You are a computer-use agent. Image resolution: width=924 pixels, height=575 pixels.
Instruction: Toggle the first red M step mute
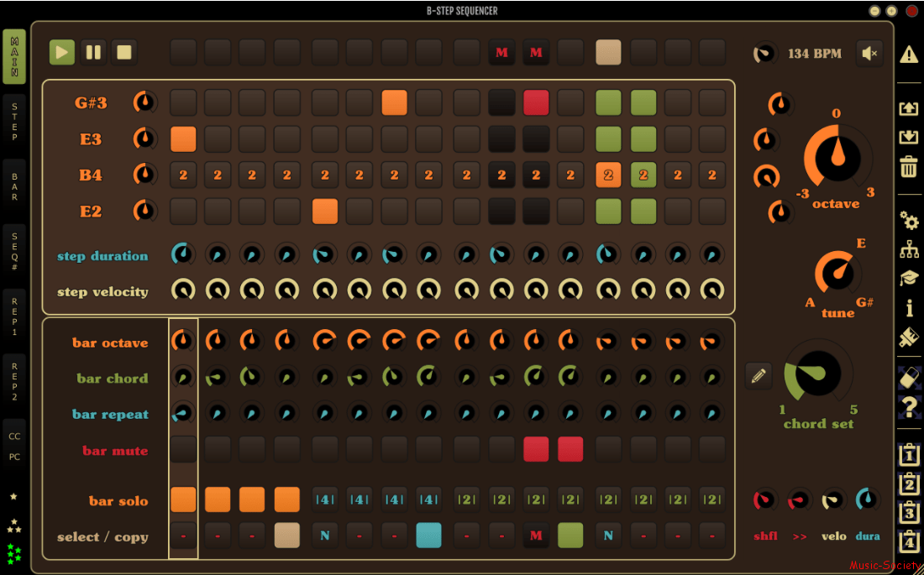pos(501,52)
